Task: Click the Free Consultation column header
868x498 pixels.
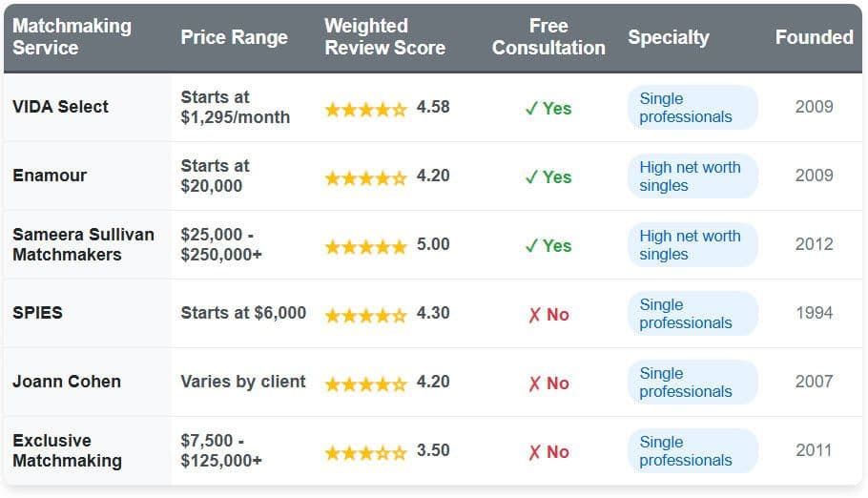Action: click(548, 37)
